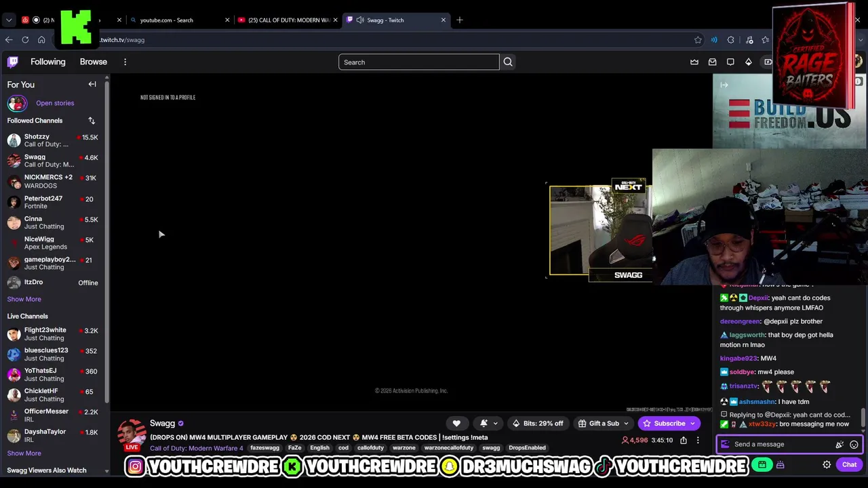Viewport: 868px width, 488px height.
Task: Show more followed channels
Action: 24,299
